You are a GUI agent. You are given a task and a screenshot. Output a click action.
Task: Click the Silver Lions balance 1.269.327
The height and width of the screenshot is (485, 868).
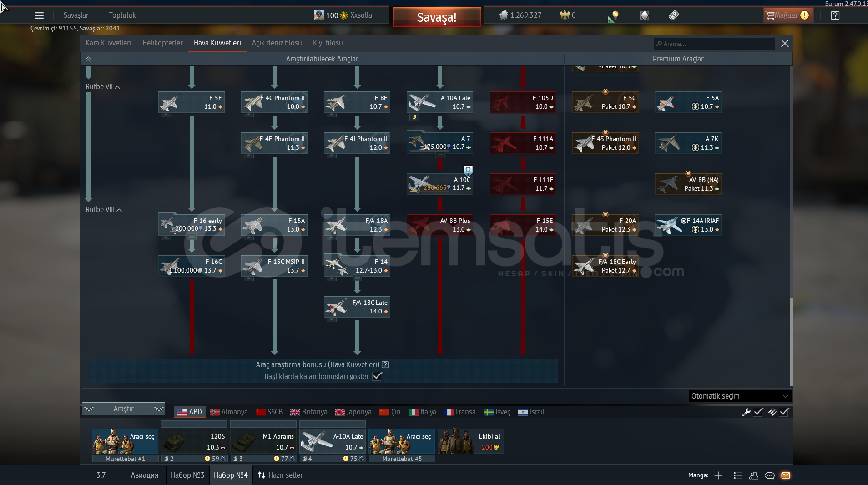[x=520, y=15]
